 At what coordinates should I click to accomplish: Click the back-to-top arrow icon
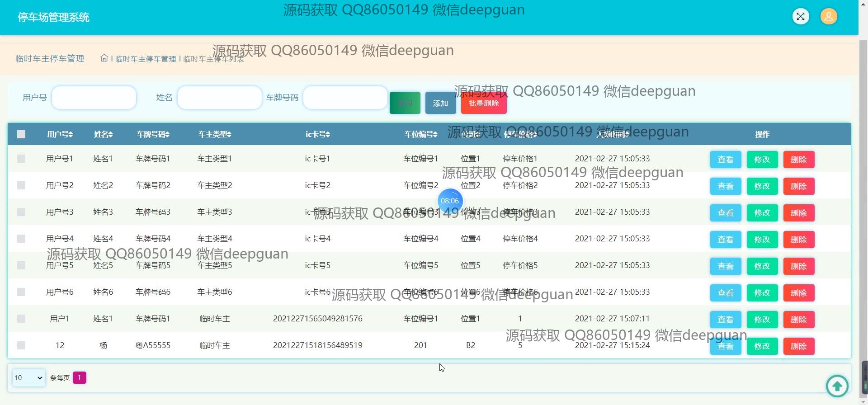coord(837,386)
